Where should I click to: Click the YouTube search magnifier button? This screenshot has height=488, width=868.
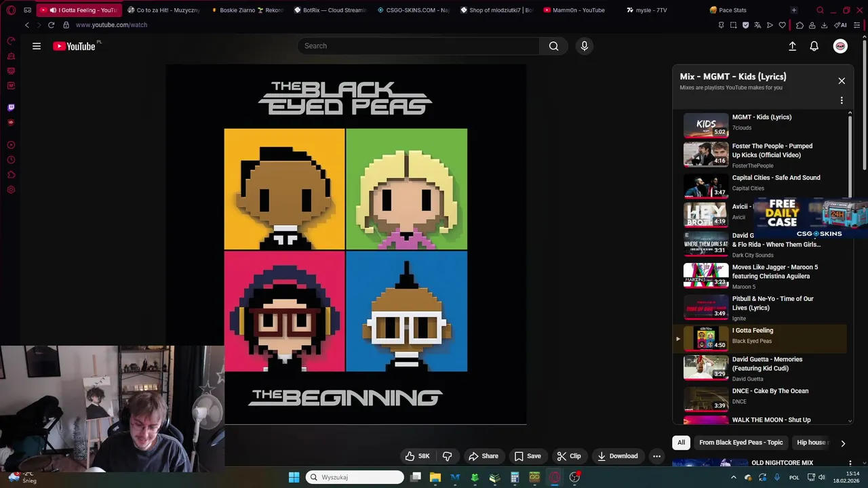click(x=554, y=46)
